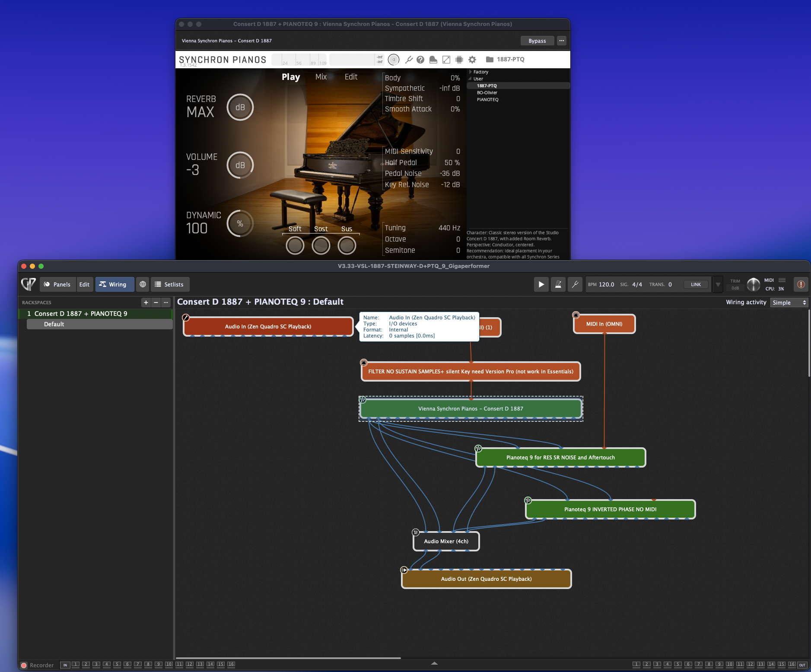Open Synchron Pianos settings gear
The image size is (811, 672).
click(x=472, y=60)
